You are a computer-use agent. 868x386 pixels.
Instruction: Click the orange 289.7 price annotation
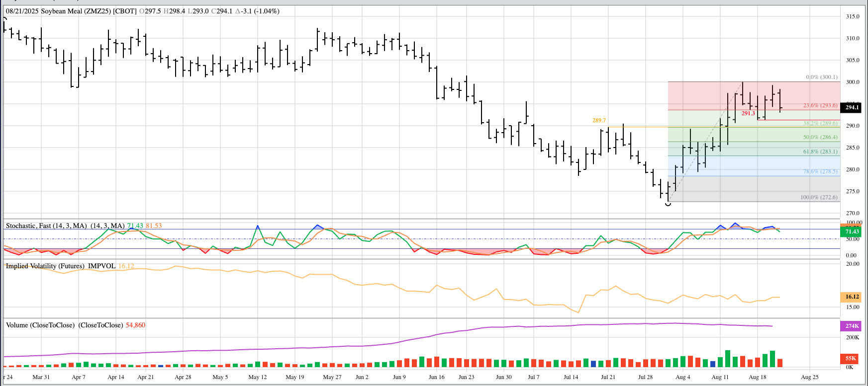599,120
